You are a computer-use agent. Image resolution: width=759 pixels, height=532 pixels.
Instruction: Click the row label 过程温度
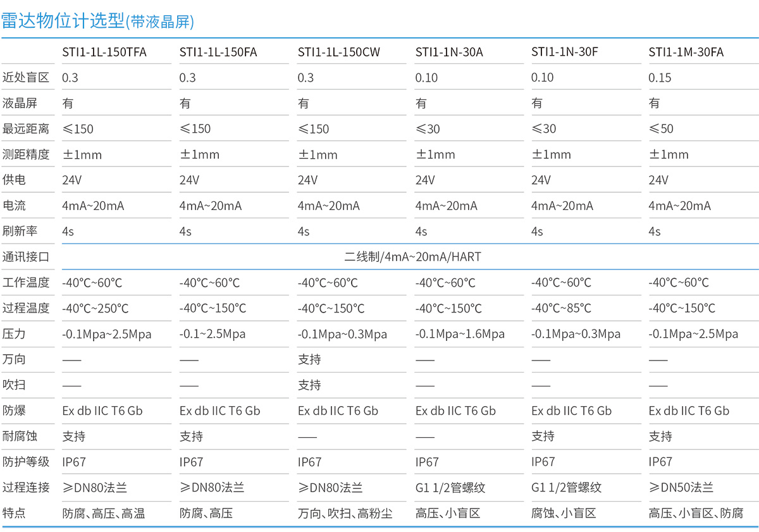(25, 308)
